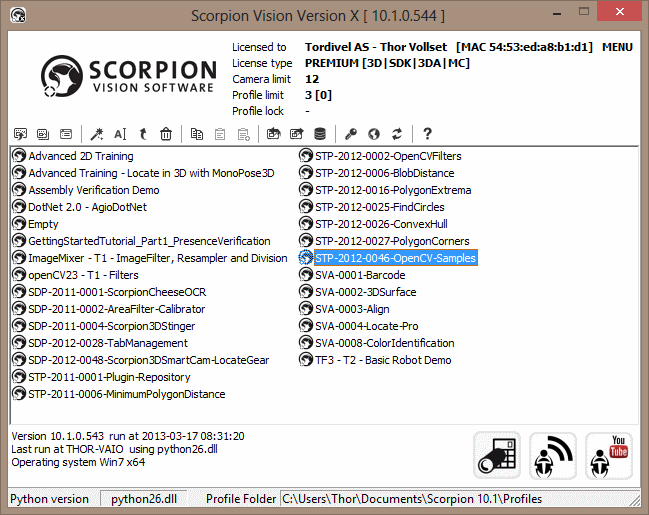649x515 pixels.
Task: Click the copy documents toolbar icon
Action: point(196,134)
